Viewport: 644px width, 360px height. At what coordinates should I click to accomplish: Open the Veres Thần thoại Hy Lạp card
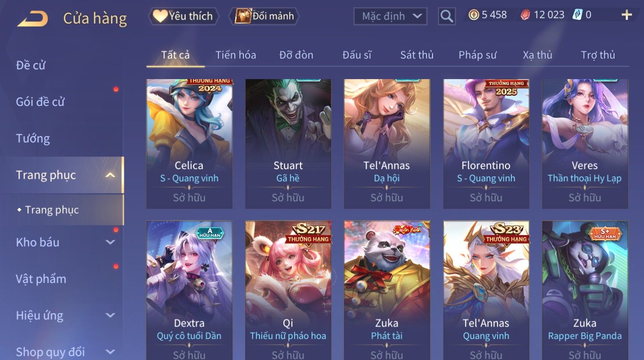[x=585, y=144]
